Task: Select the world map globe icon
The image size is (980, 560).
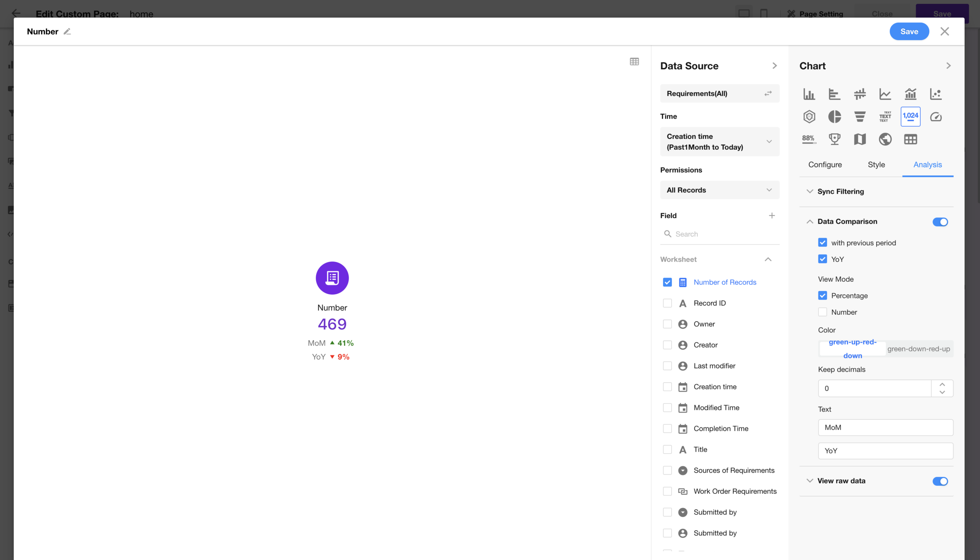Action: 885,139
